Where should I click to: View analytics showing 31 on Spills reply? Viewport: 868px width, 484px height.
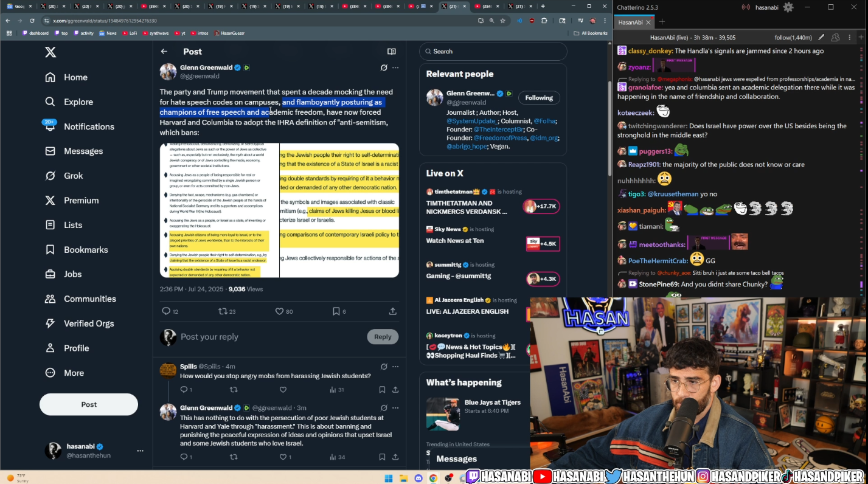(337, 390)
